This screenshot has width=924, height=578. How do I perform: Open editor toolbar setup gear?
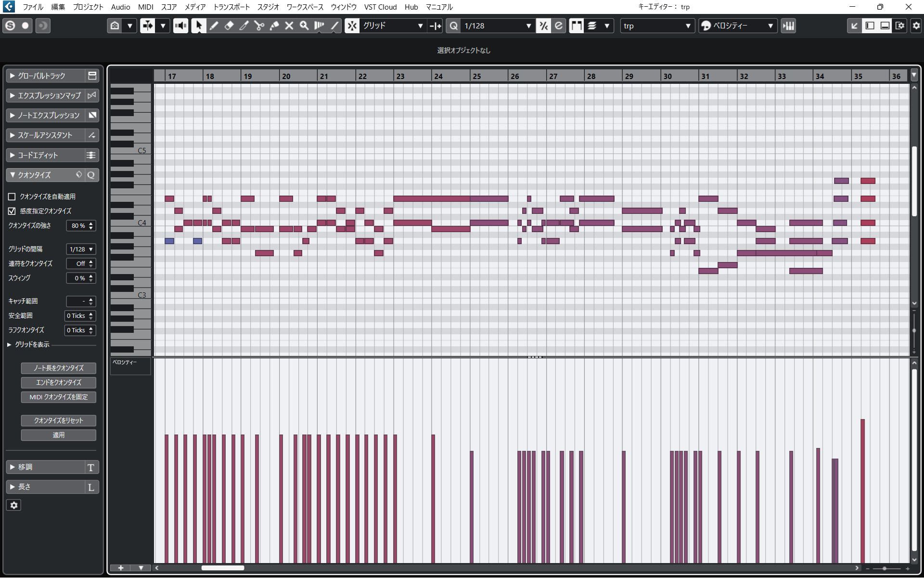tap(916, 26)
